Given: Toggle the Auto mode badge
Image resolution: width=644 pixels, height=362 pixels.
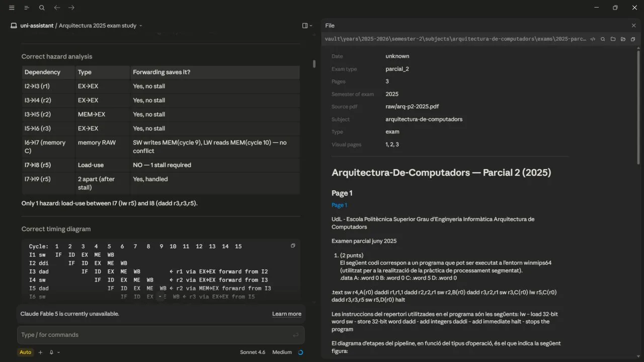Looking at the screenshot, I should click(25, 352).
